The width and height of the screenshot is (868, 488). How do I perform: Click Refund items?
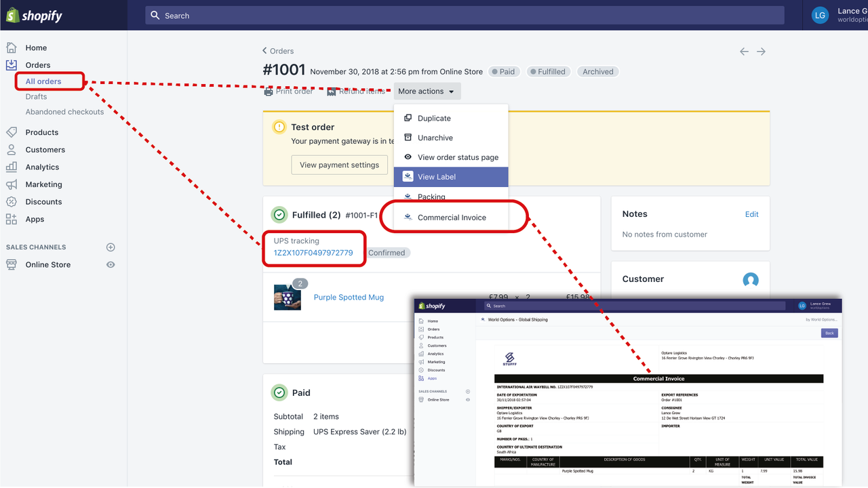pos(356,91)
